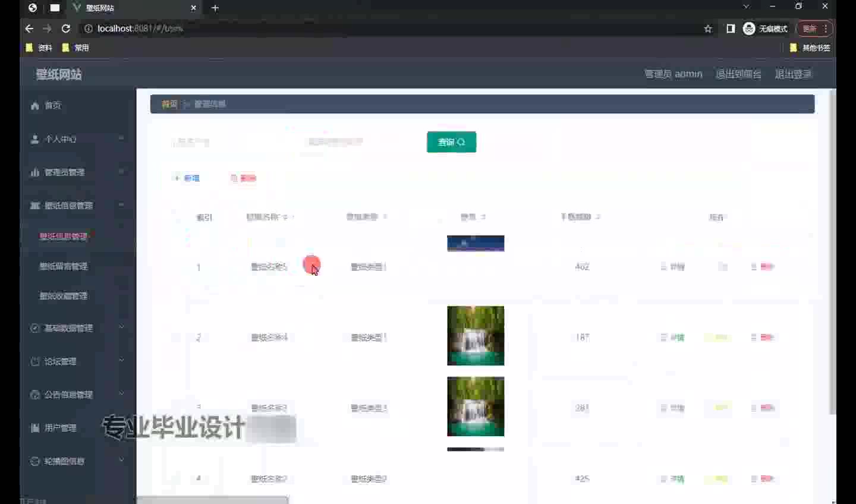Click 管理员 admin in the header
Viewport: 856px width, 504px height.
point(674,74)
